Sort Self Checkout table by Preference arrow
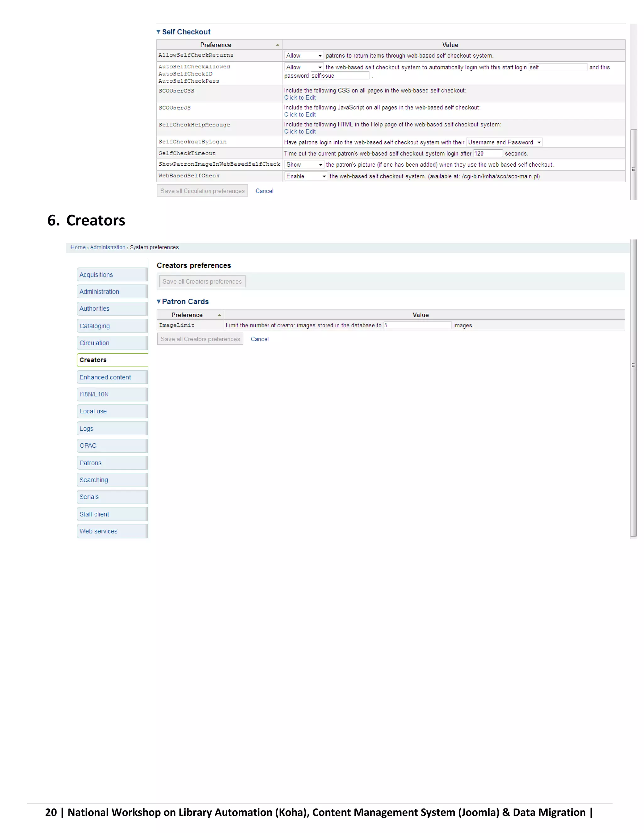644x833 pixels. (277, 45)
